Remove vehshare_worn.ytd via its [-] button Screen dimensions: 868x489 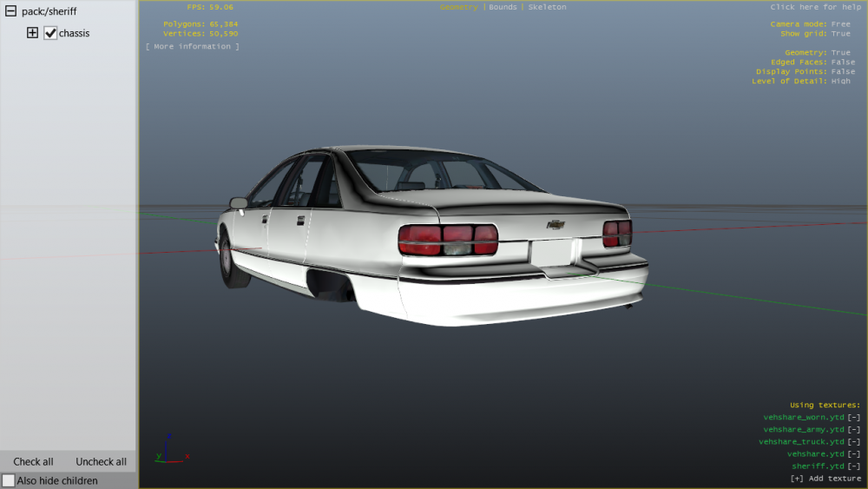(853, 418)
